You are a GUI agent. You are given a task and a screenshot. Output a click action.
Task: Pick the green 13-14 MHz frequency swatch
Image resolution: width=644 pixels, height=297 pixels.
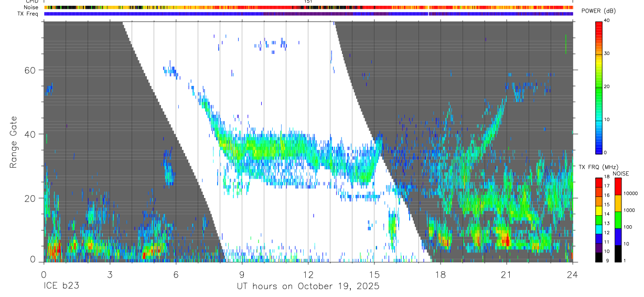pos(598,219)
